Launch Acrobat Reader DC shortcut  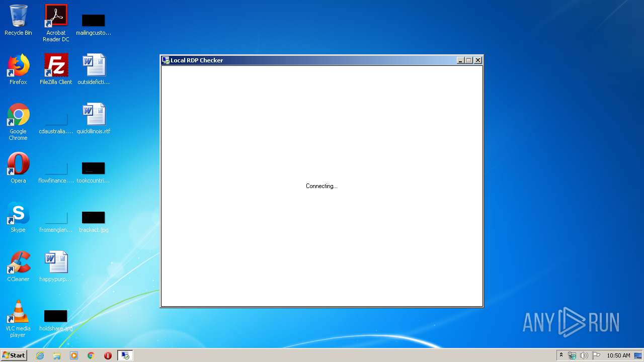click(x=56, y=23)
